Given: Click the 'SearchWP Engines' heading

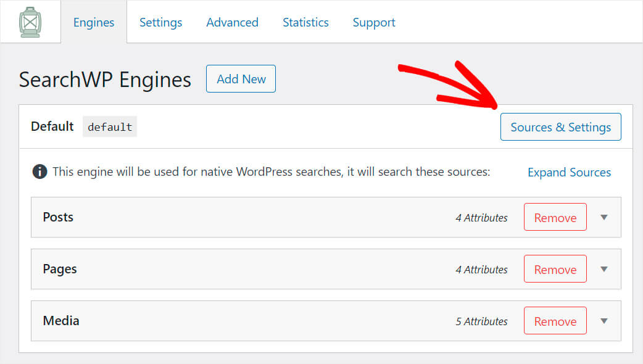Looking at the screenshot, I should point(105,80).
